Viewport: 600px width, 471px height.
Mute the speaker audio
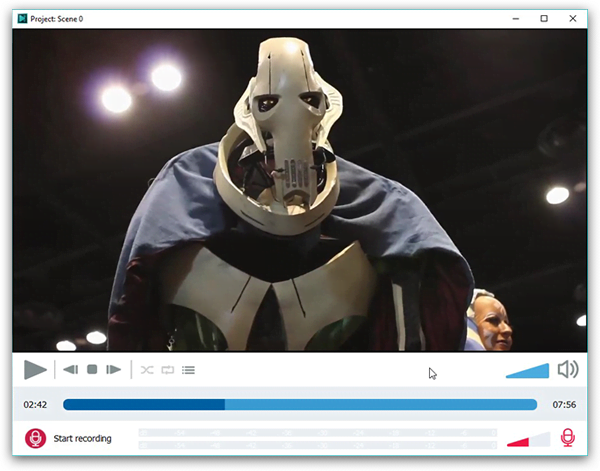[568, 369]
